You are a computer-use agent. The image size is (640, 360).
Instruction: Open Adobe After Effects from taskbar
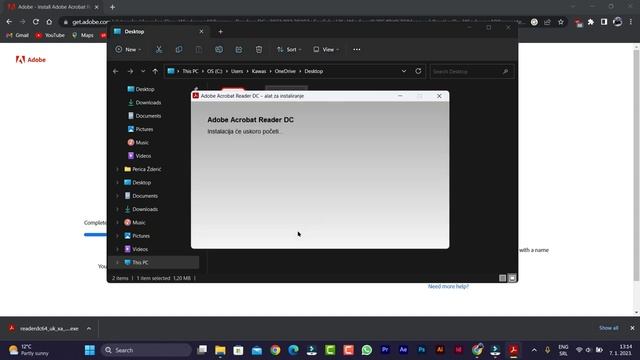tap(403, 350)
